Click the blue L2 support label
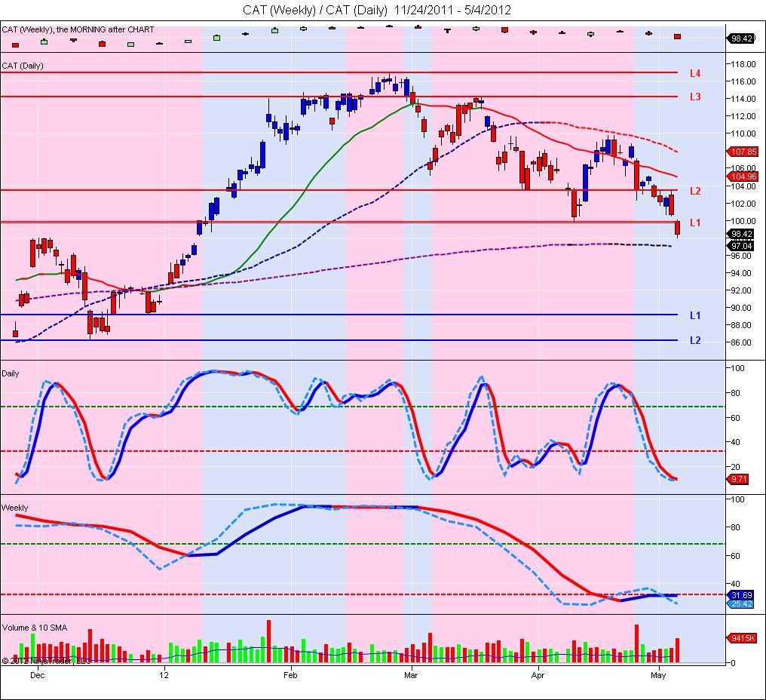 point(695,341)
